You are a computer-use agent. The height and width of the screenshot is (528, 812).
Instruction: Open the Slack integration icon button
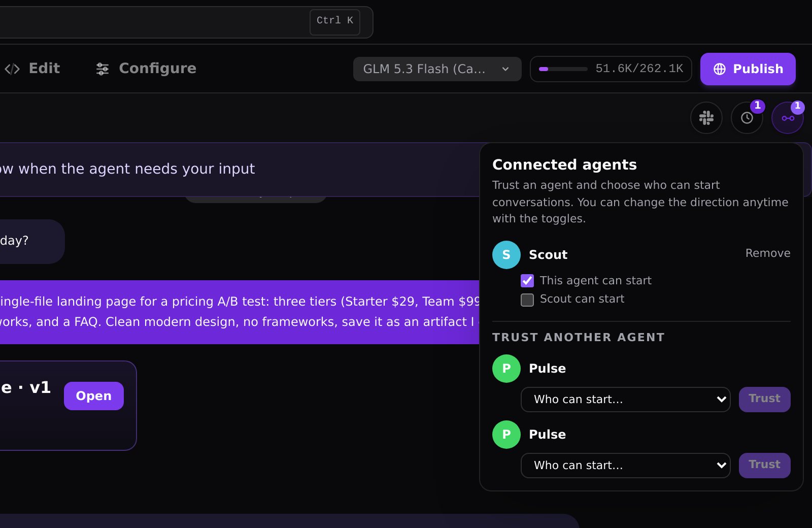point(706,118)
